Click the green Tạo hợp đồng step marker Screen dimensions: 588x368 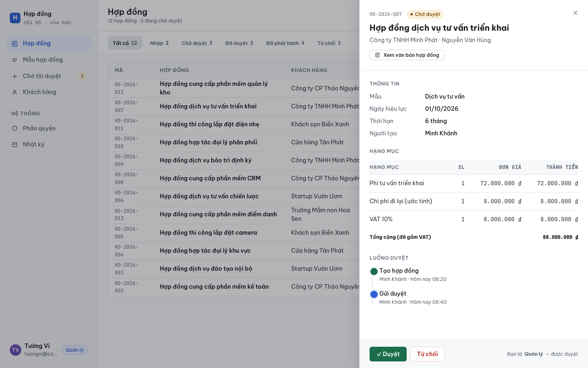tap(374, 272)
